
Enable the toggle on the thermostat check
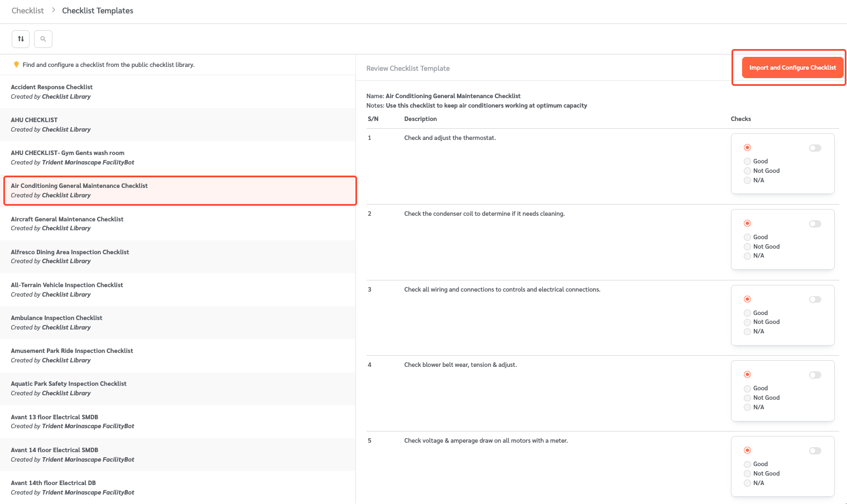tap(815, 147)
